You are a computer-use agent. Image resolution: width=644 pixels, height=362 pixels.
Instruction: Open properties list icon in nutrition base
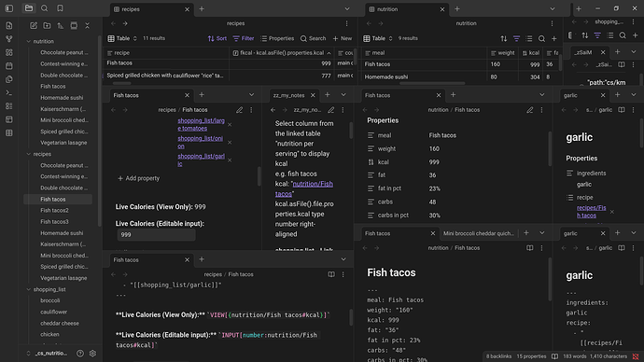click(529, 38)
